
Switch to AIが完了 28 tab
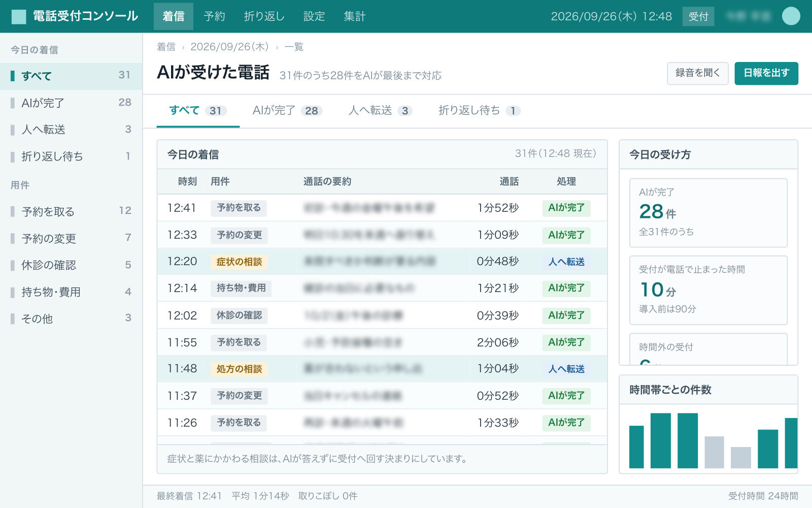point(287,111)
